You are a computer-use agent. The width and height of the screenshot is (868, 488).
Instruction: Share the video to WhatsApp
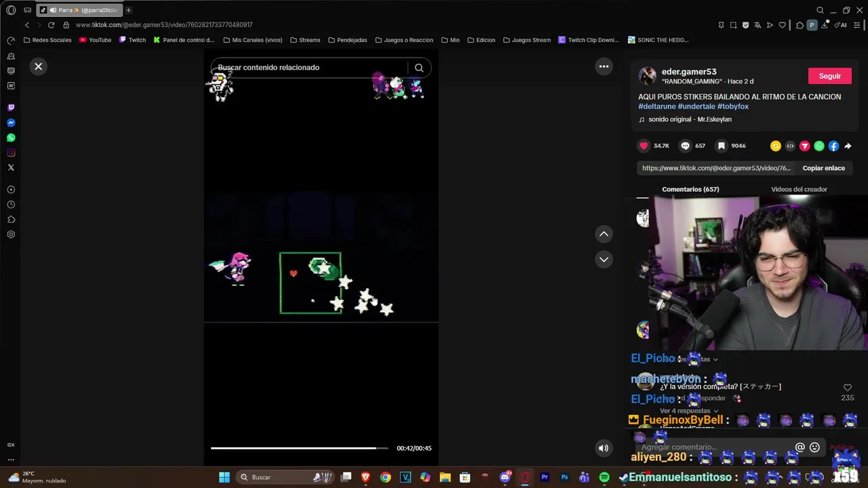(x=819, y=146)
